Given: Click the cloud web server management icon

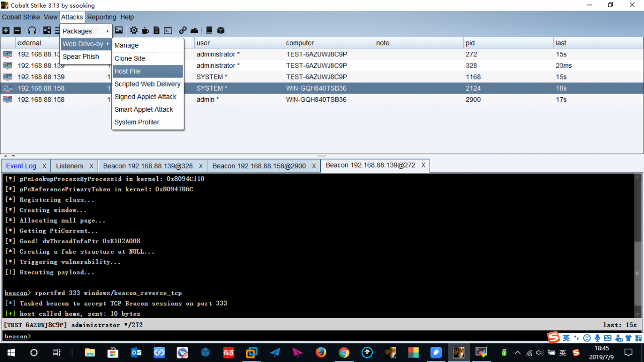Looking at the screenshot, I should click(194, 31).
